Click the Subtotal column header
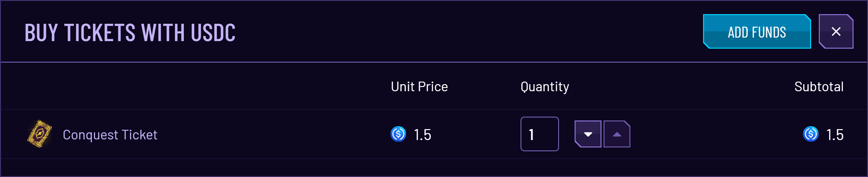This screenshot has width=868, height=177. tap(819, 86)
